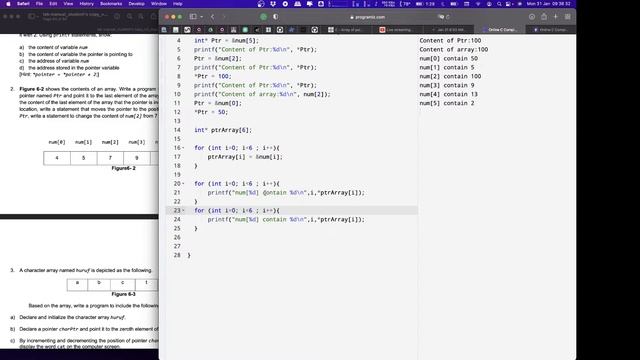This screenshot has width=640, height=360.
Task: Open the Safari menu in the menu bar
Action: click(x=23, y=4)
